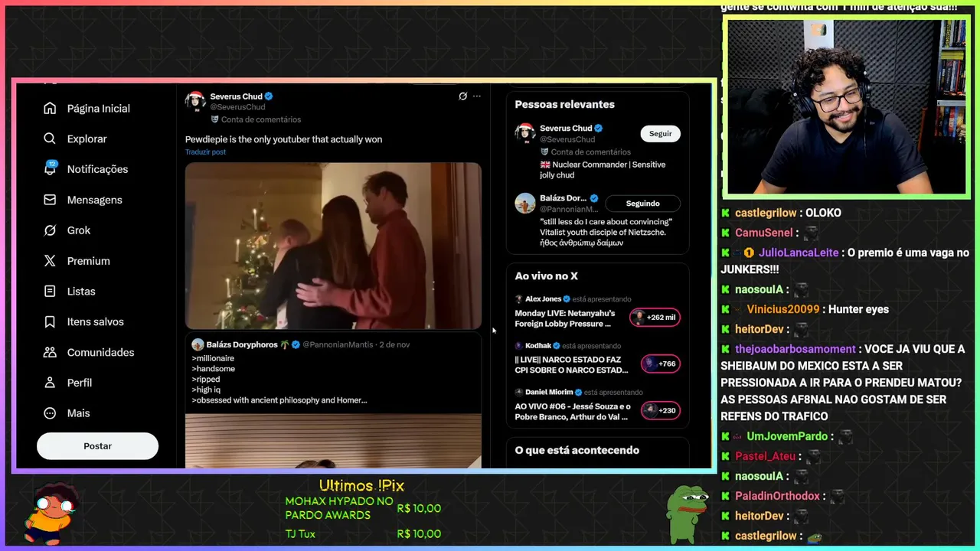
Task: Open Mensagens envelope icon
Action: [x=50, y=200]
